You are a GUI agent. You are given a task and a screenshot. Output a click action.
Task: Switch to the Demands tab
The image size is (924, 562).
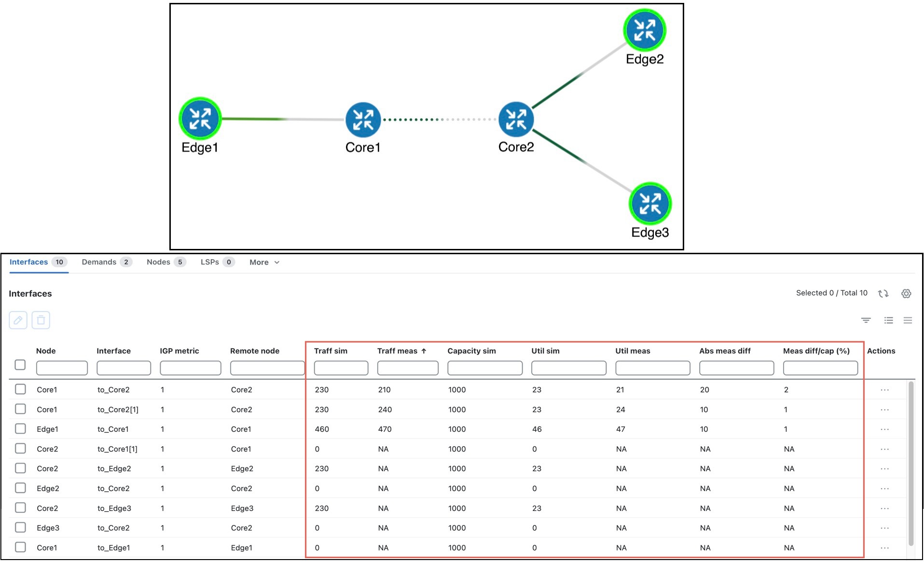point(100,262)
